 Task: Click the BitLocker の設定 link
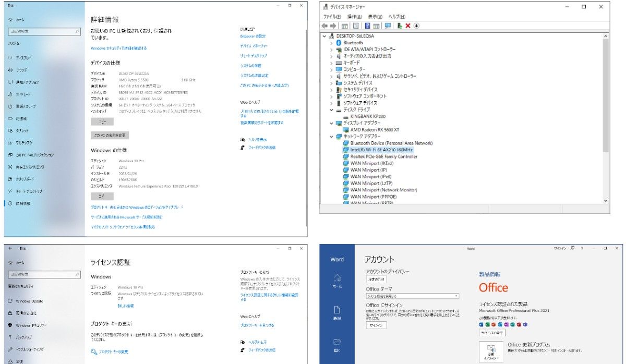(x=253, y=36)
